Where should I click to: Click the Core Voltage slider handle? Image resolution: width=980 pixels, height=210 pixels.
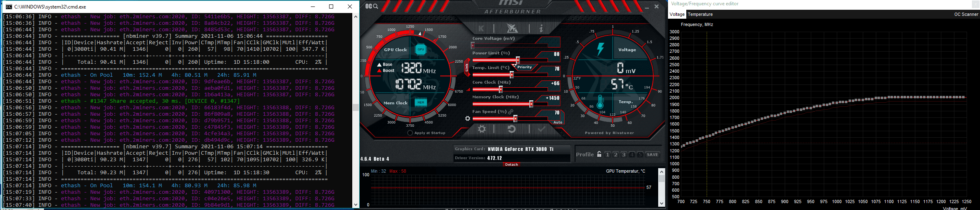point(473,45)
